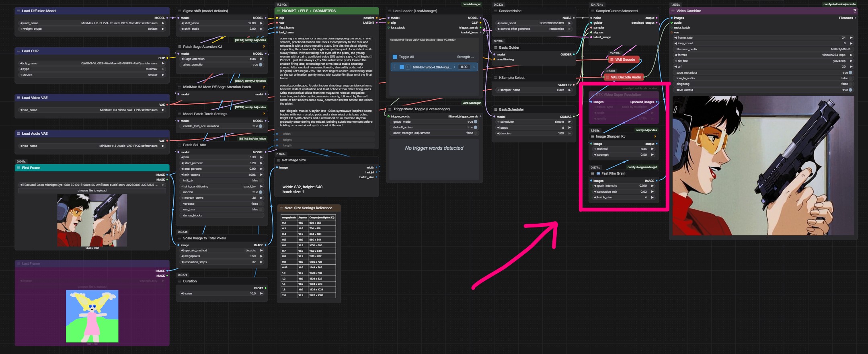The height and width of the screenshot is (354, 868).
Task: Click the TriggerWord Toggle node menu icon
Action: (x=390, y=109)
